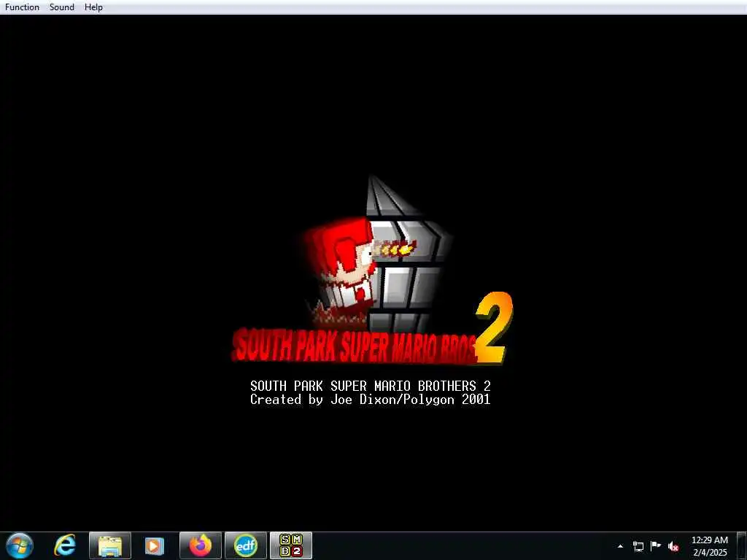Click the muted volume tray icon
The width and height of the screenshot is (747, 560).
[673, 546]
